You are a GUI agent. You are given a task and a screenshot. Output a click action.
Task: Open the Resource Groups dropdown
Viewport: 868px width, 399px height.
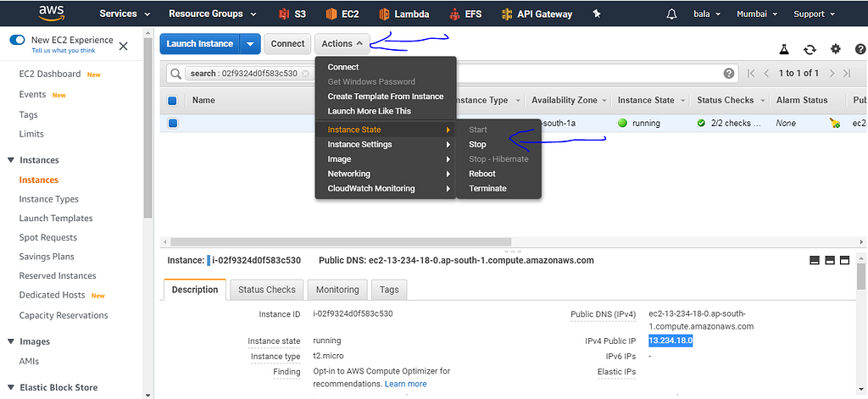[x=213, y=14]
